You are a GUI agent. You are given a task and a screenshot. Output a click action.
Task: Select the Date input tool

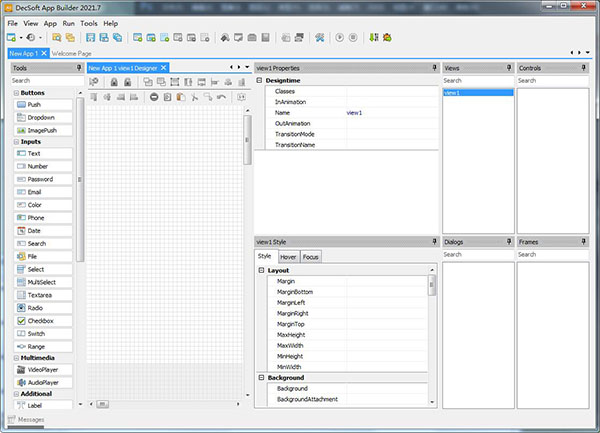coord(43,231)
